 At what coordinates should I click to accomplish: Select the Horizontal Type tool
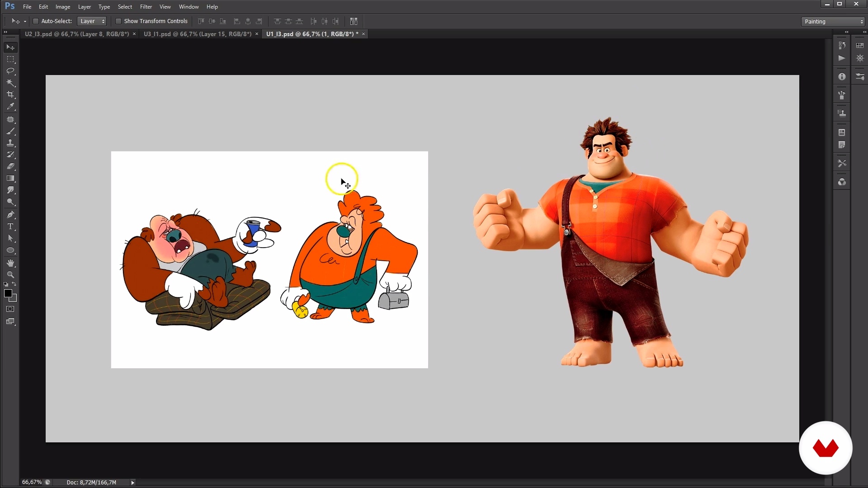click(x=10, y=226)
